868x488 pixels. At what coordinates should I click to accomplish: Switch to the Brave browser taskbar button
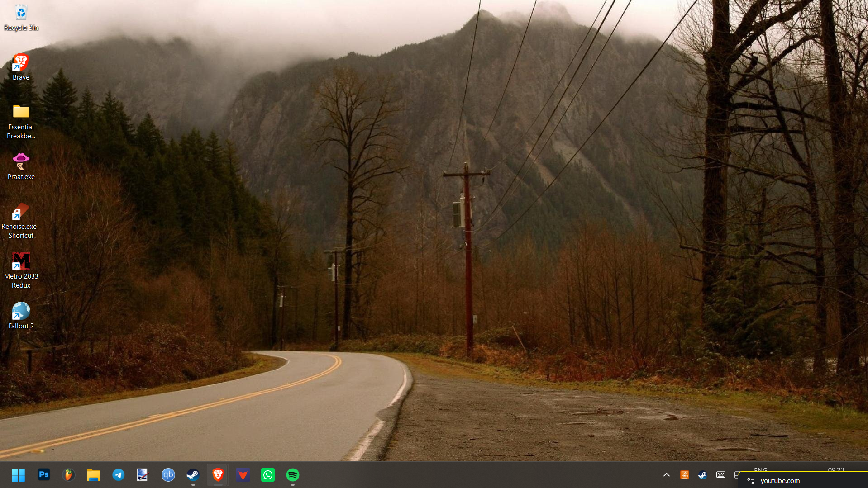(218, 475)
